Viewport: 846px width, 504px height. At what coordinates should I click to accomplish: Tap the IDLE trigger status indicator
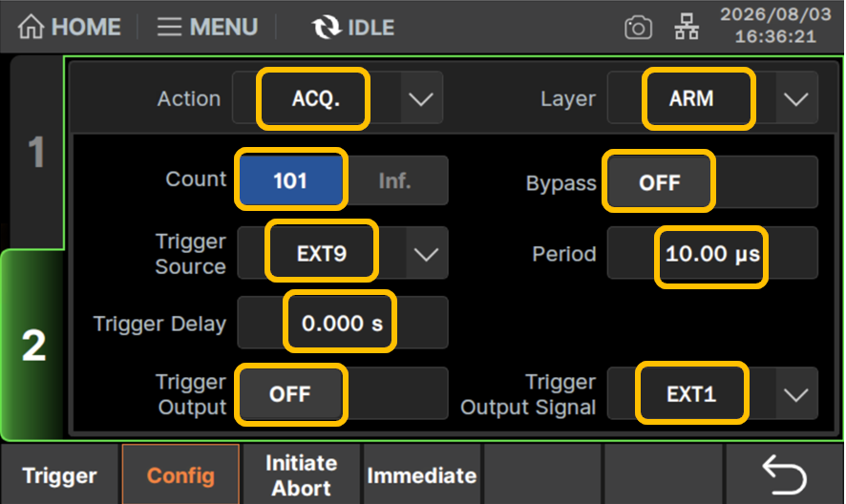[x=353, y=27]
